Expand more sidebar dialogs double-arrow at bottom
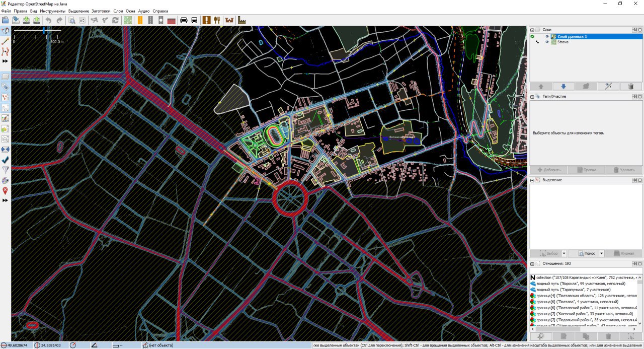Screen dimensions: 644x349 (x=6, y=200)
